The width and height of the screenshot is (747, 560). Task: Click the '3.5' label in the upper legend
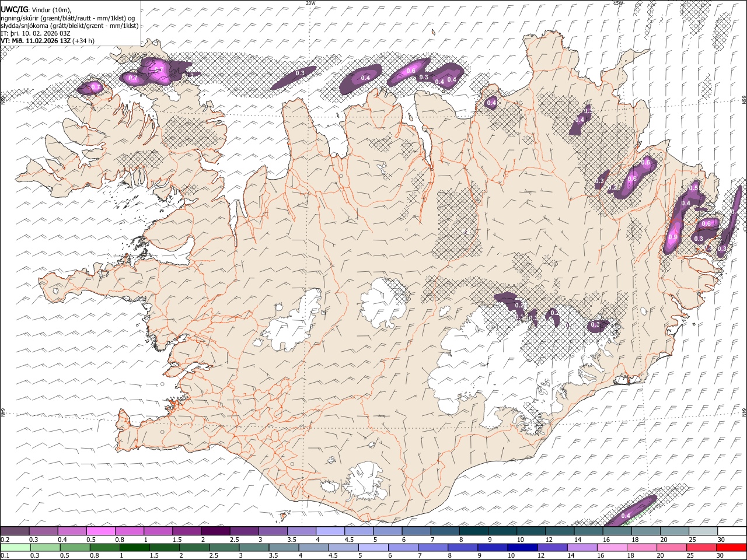292,540
